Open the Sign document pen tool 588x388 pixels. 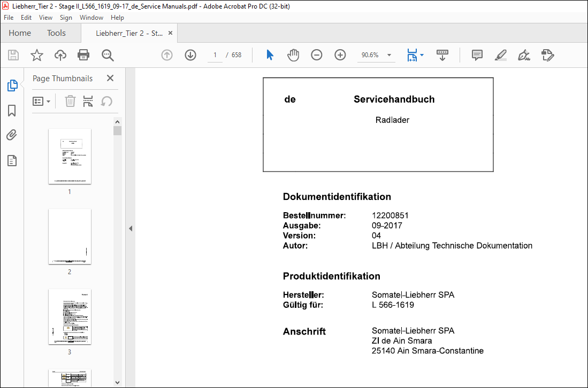click(x=524, y=55)
